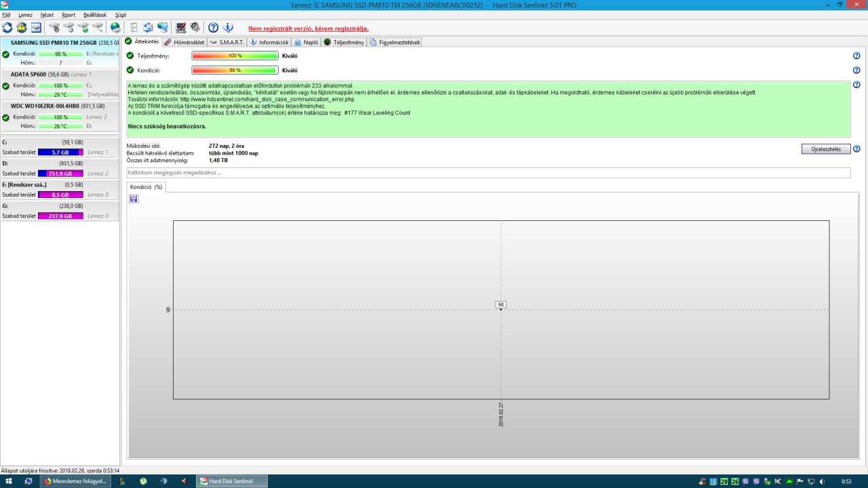Click the C: free space 5,7 GB bar

60,152
